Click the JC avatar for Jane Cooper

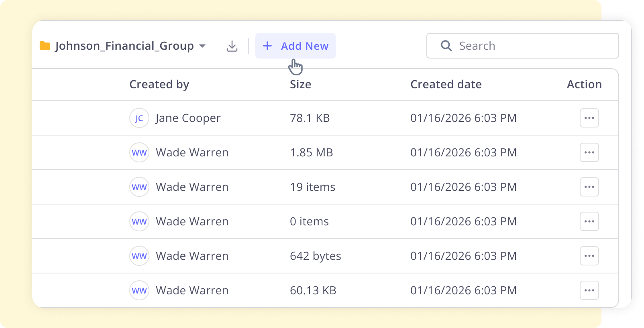139,118
